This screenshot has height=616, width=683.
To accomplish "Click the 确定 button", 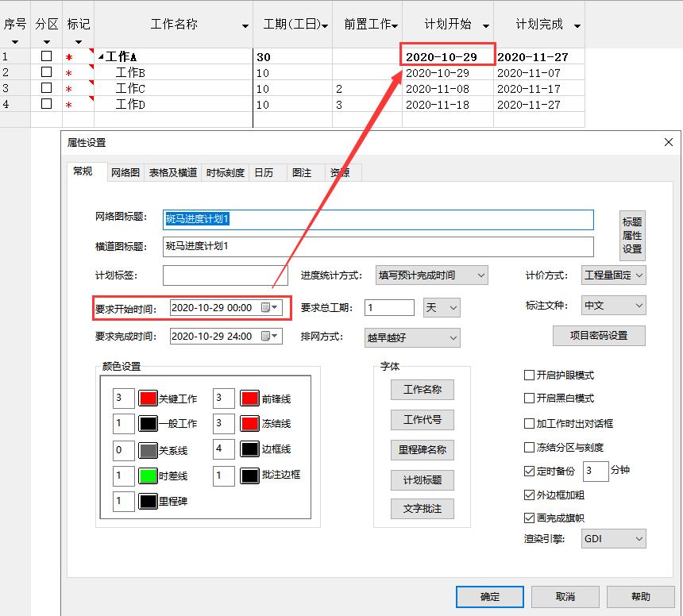I will [x=489, y=596].
